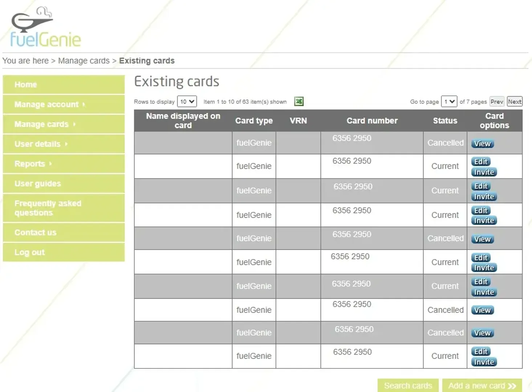Open the Rows to display dropdown

187,102
